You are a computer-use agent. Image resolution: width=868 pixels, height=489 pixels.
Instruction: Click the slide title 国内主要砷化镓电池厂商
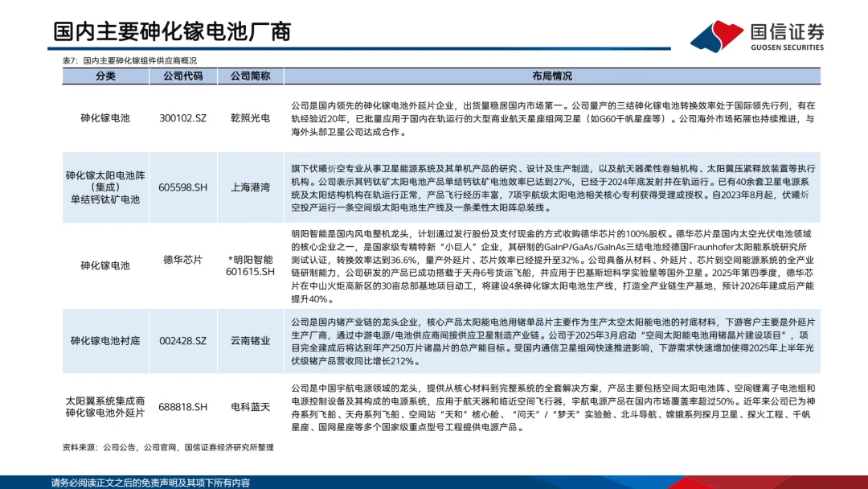172,31
